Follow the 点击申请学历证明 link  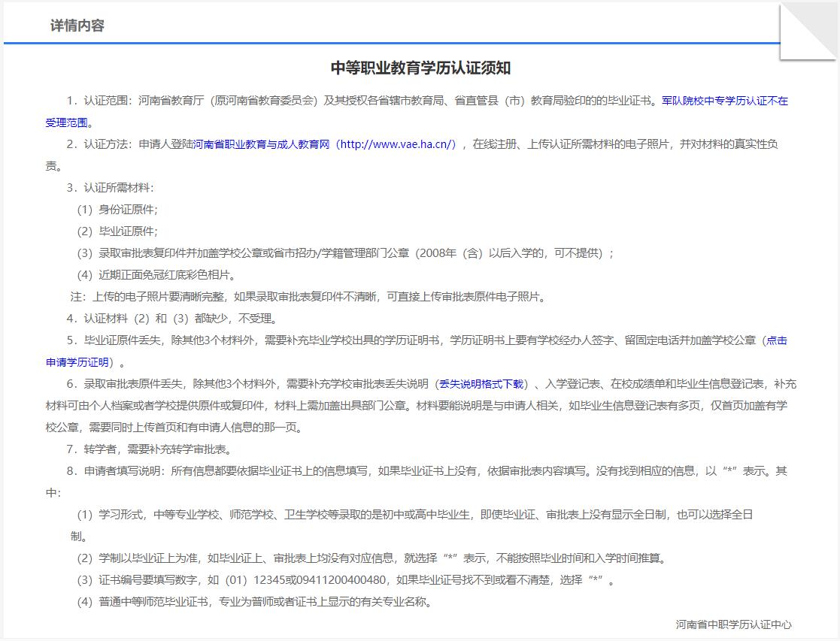point(776,340)
